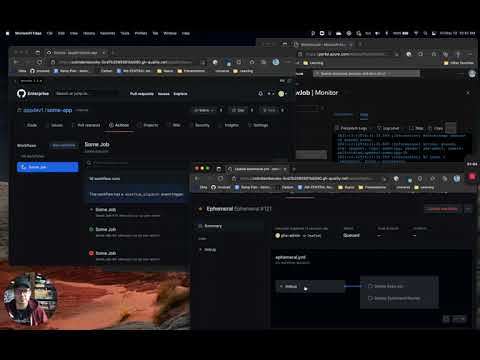
Task: Open the Apple menu
Action: click(7, 33)
